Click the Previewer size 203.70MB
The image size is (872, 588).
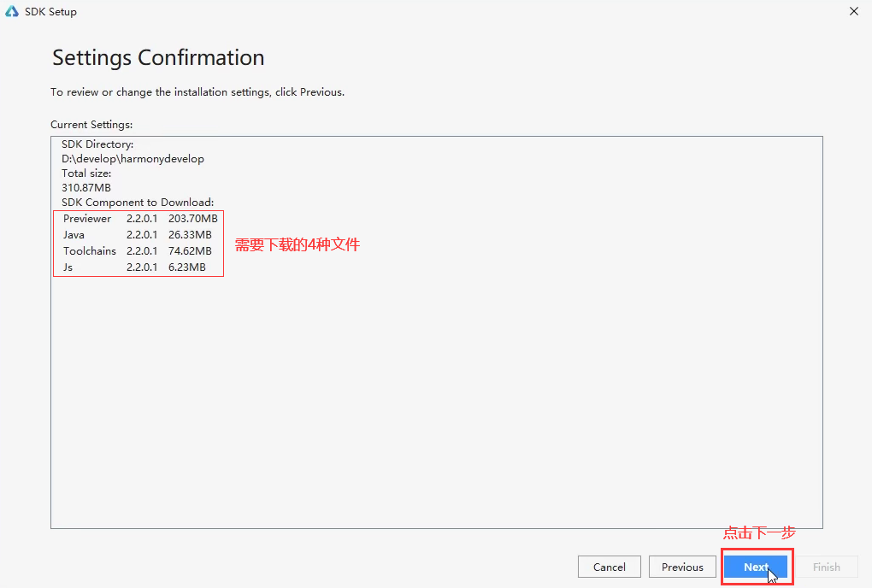tap(193, 219)
